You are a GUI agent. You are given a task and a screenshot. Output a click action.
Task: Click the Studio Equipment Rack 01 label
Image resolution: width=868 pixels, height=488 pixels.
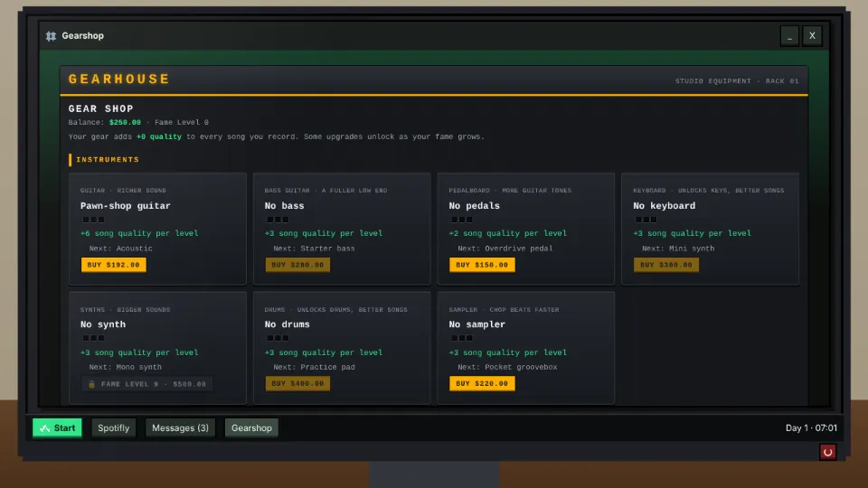click(737, 81)
